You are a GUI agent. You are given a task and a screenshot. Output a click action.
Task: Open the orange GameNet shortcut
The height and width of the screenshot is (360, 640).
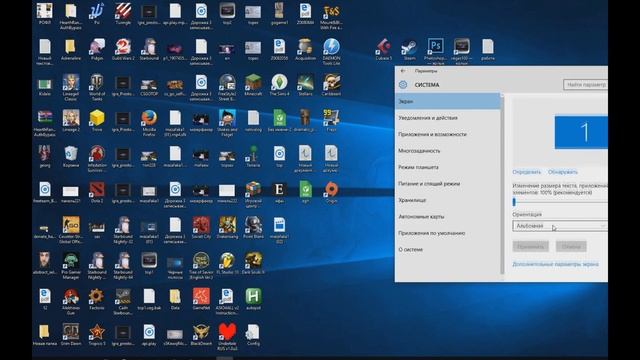click(201, 298)
